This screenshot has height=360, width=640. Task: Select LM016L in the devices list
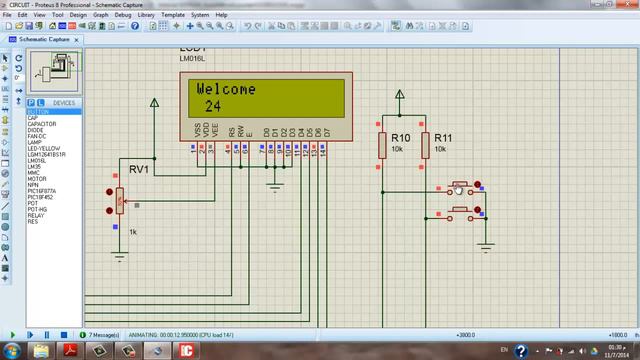(x=37, y=161)
